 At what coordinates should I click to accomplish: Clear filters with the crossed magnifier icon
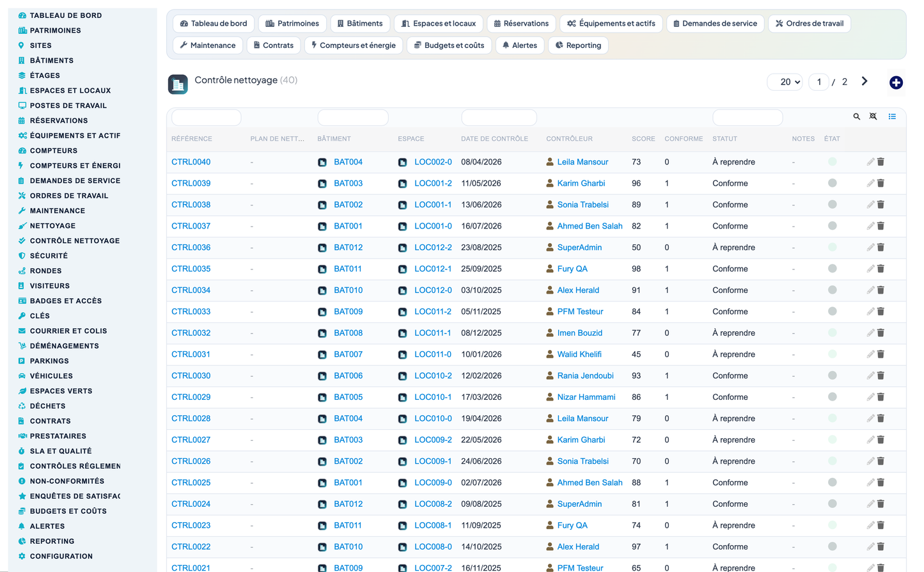[x=873, y=116]
